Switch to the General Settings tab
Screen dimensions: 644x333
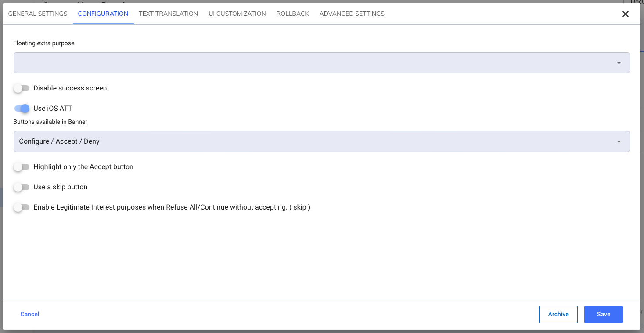[x=38, y=14]
